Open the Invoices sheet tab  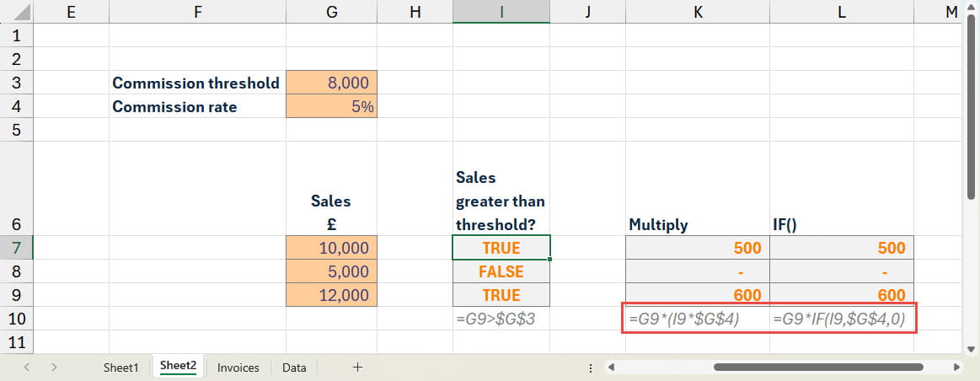click(238, 368)
